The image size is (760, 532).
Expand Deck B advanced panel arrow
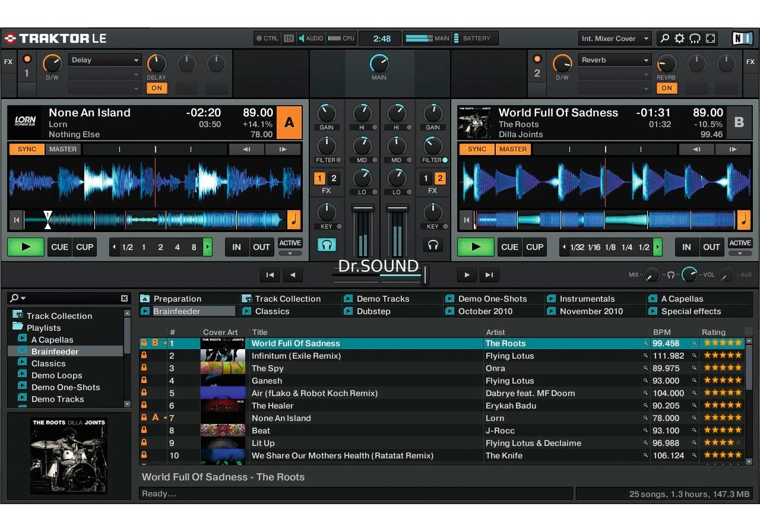coord(740,254)
